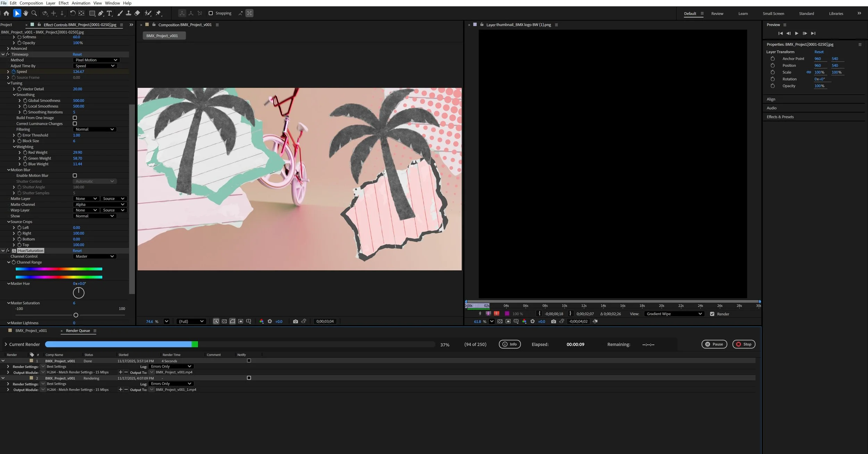Toggle Build From One Image checkbox
The width and height of the screenshot is (868, 454).
click(x=75, y=118)
